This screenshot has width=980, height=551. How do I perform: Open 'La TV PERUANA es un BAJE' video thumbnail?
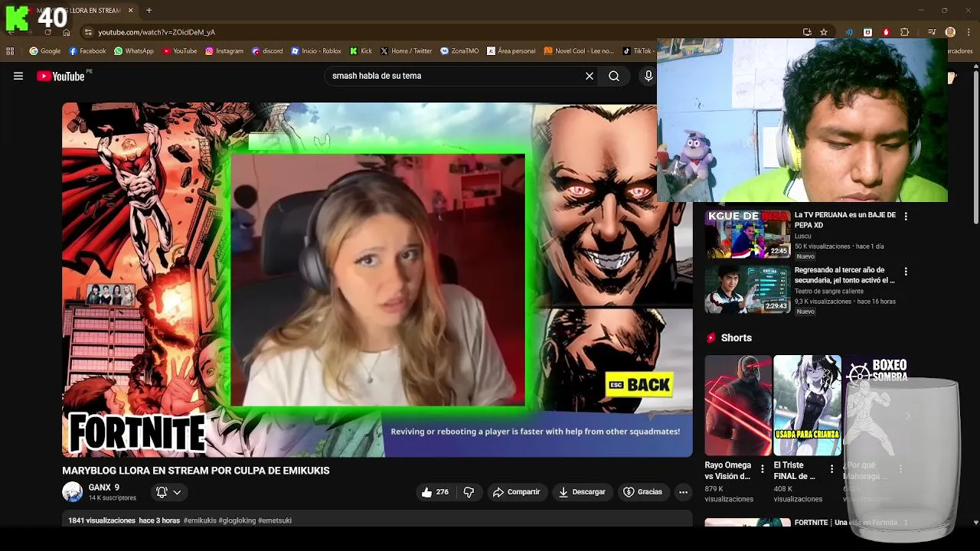click(747, 234)
